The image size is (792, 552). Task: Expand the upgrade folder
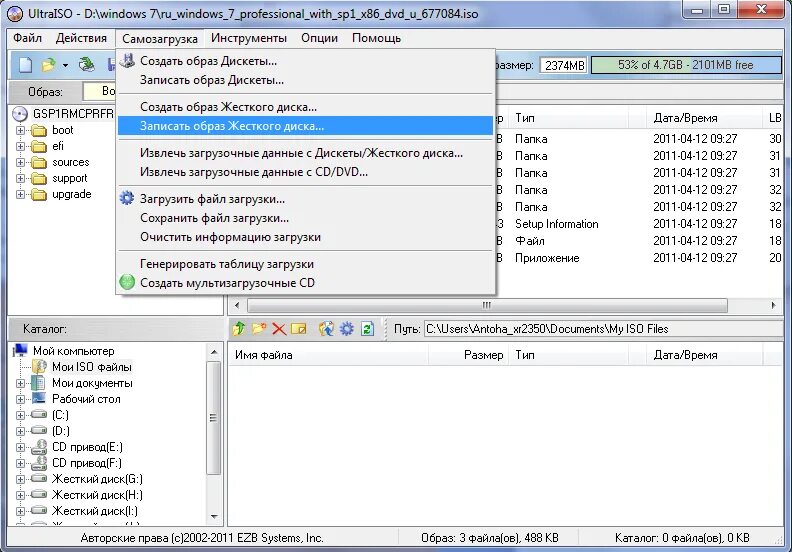click(20, 194)
